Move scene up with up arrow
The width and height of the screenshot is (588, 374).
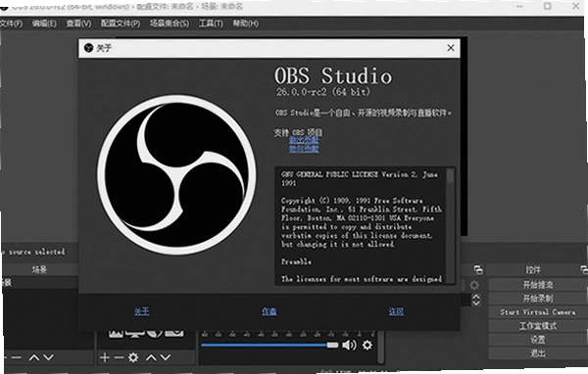click(34, 357)
